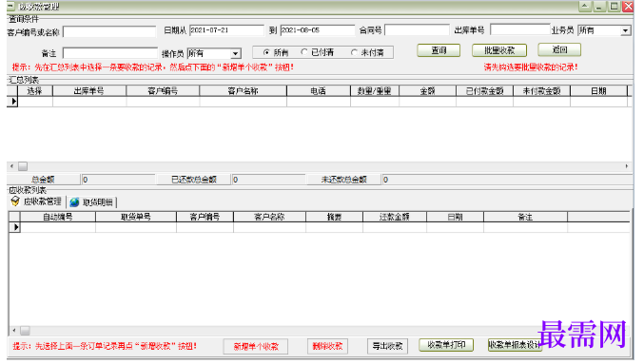Click the 客户名称 column header in summary list
Image resolution: width=644 pixels, height=364 pixels.
(x=244, y=90)
